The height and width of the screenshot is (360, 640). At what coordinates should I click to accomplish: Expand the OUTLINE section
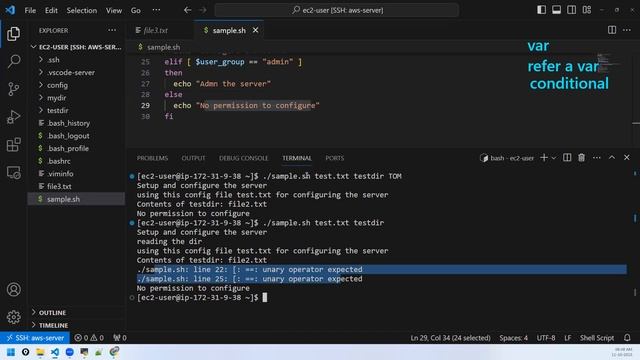tap(76, 312)
